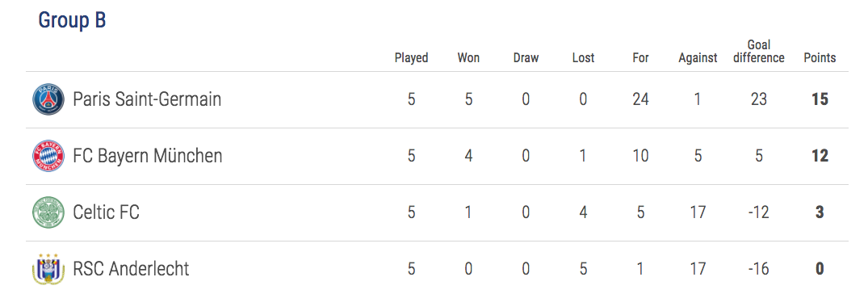Image resolution: width=868 pixels, height=294 pixels.
Task: Click the Lost column header
Action: (x=584, y=57)
